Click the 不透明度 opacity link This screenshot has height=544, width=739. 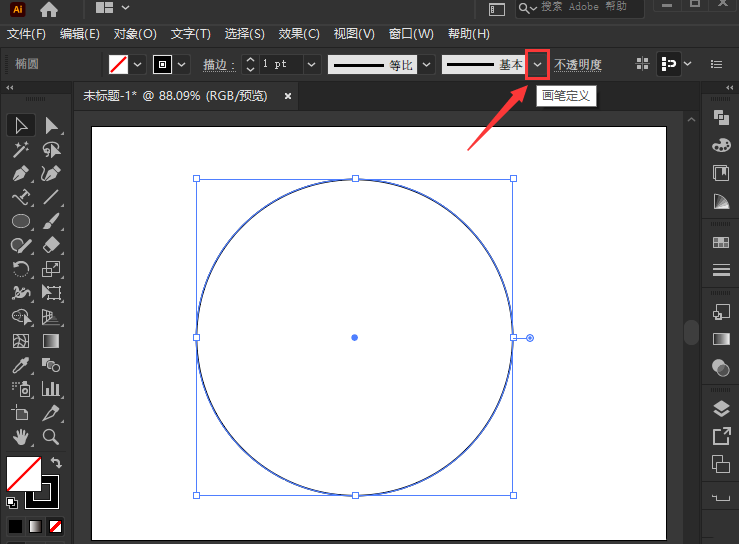578,65
